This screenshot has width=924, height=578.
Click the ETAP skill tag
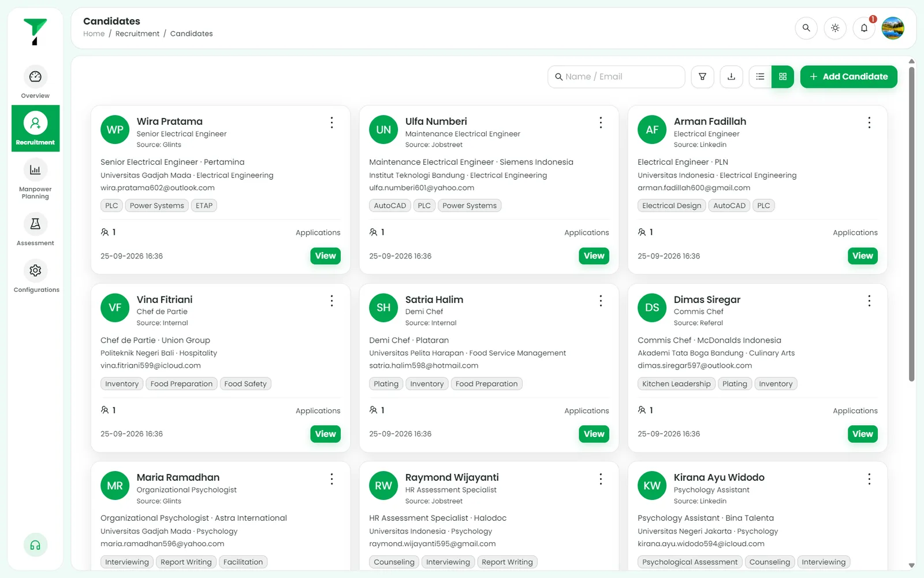tap(204, 206)
